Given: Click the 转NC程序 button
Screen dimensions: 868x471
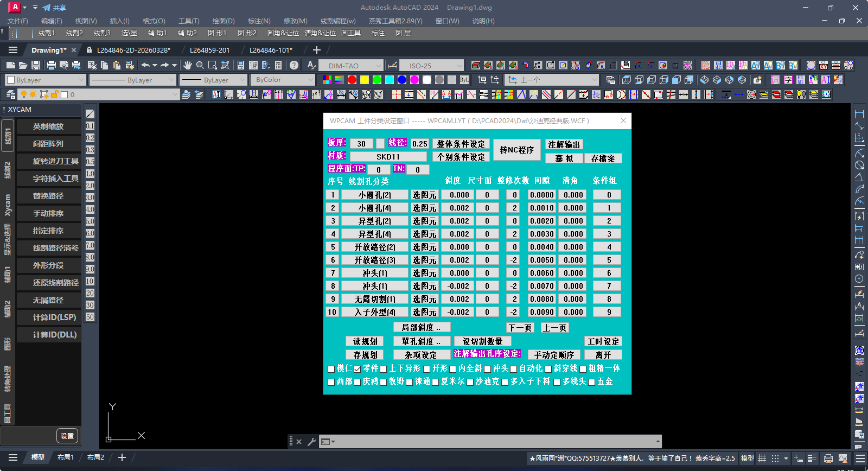Looking at the screenshot, I should [517, 150].
